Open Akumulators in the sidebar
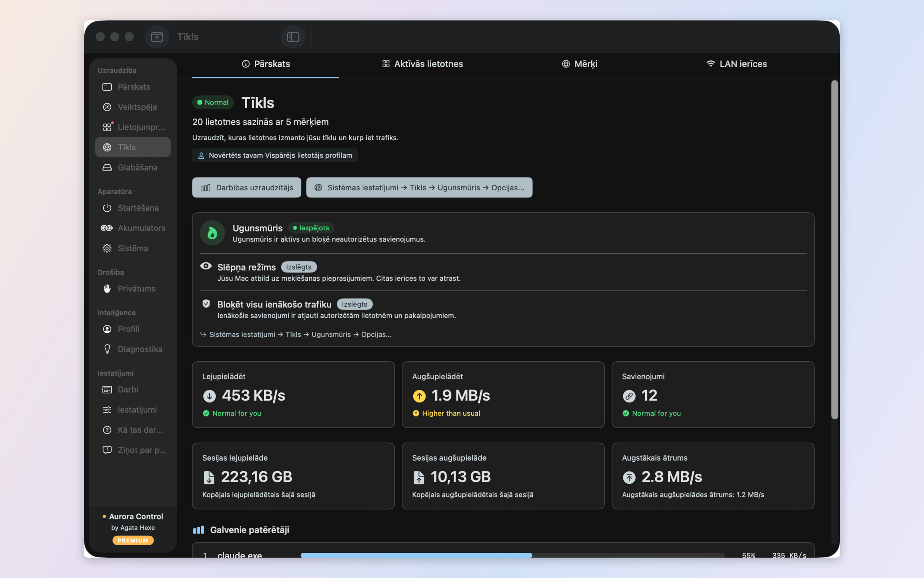The width and height of the screenshot is (924, 578). tap(133, 228)
